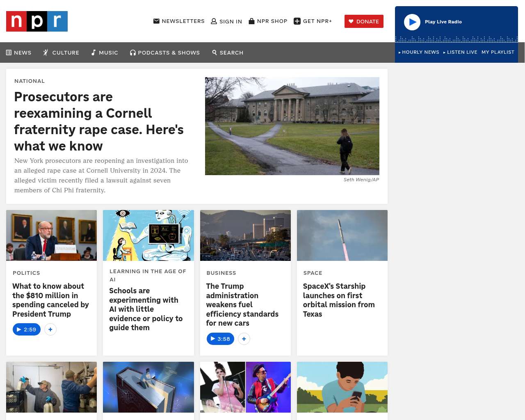525x420 pixels.
Task: Add the $810 million story to playlist
Action: pos(50,329)
